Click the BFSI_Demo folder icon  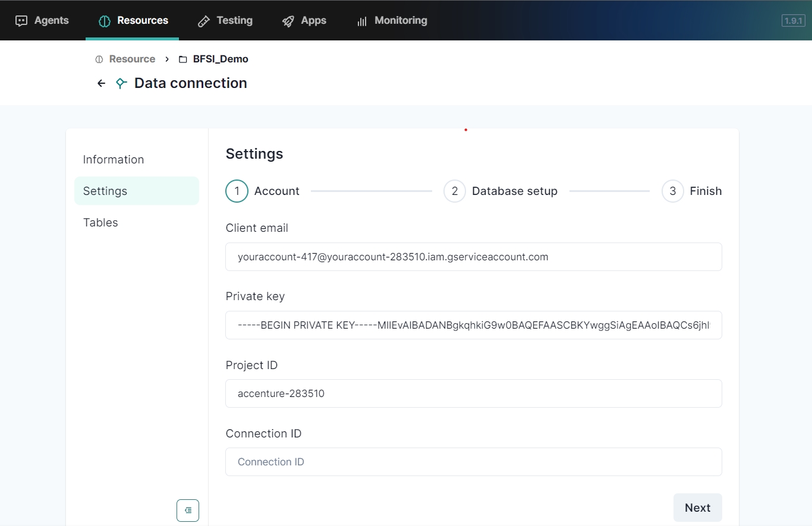tap(183, 59)
